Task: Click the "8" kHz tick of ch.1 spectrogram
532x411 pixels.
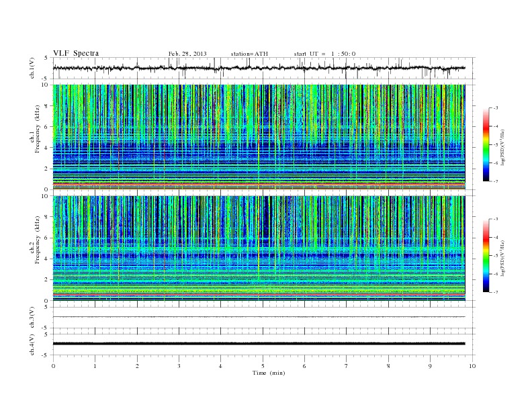Action: 46,106
